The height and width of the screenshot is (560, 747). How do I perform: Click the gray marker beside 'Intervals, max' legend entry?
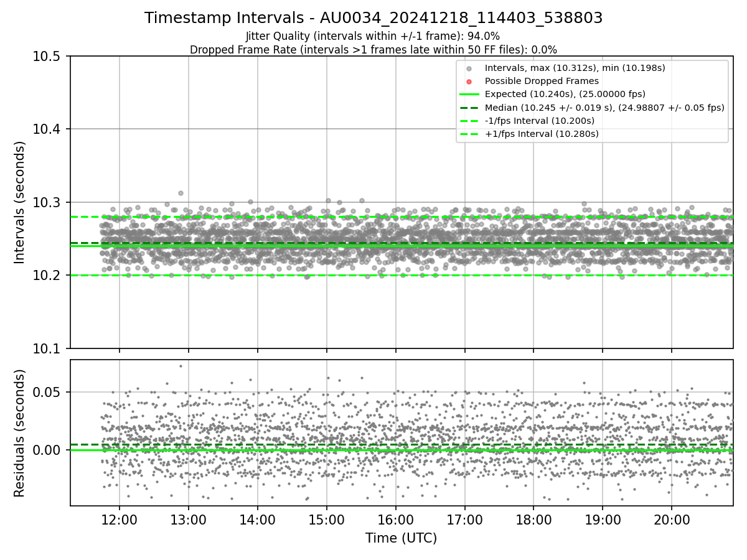[469, 68]
